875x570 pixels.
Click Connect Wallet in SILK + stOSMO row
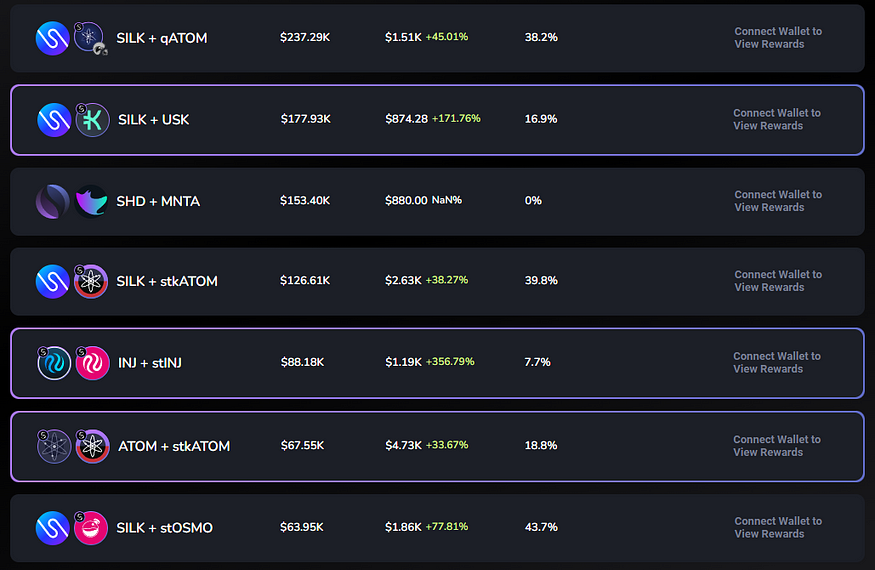777,528
